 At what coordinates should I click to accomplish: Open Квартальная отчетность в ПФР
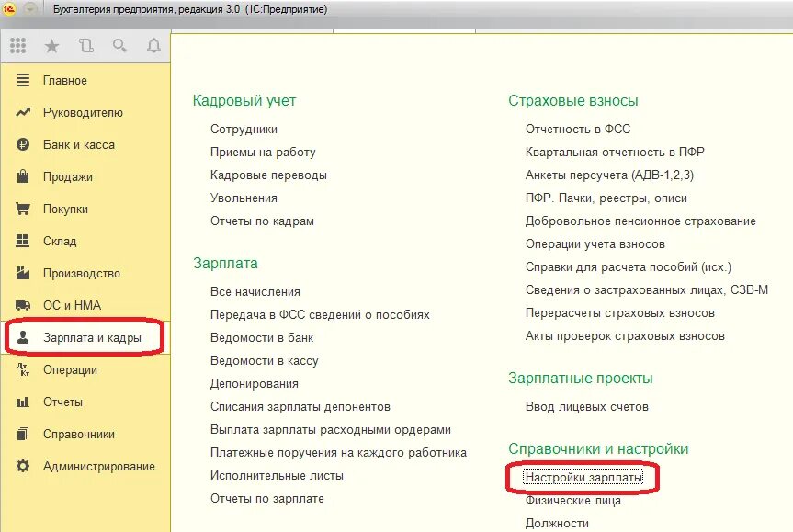pos(615,153)
